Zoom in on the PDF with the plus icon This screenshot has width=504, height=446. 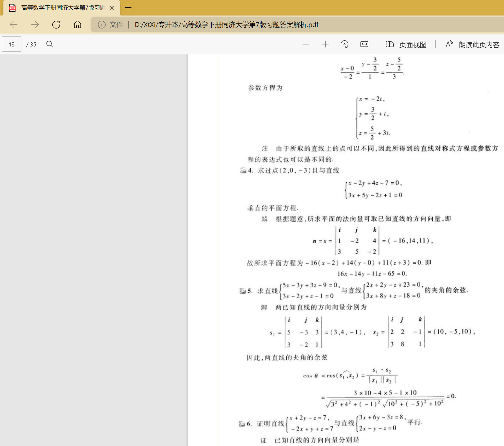pyautogui.click(x=325, y=44)
